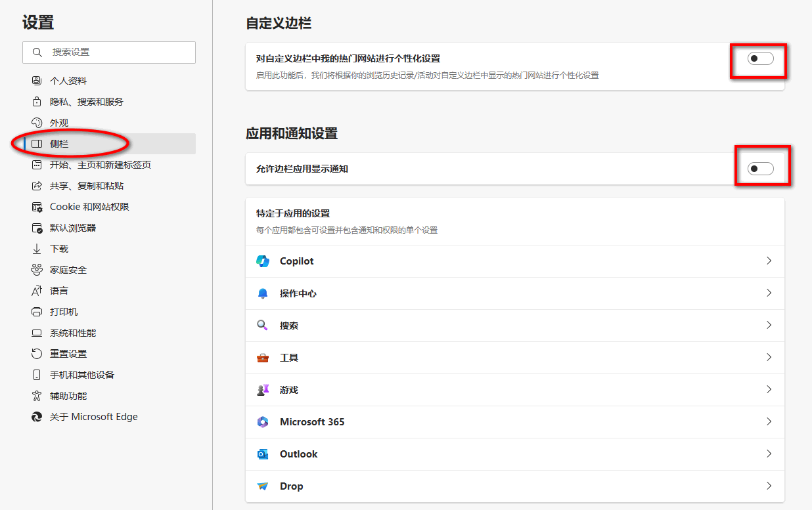
Task: Enable personalized top sites in custom sidebar
Action: pyautogui.click(x=759, y=58)
